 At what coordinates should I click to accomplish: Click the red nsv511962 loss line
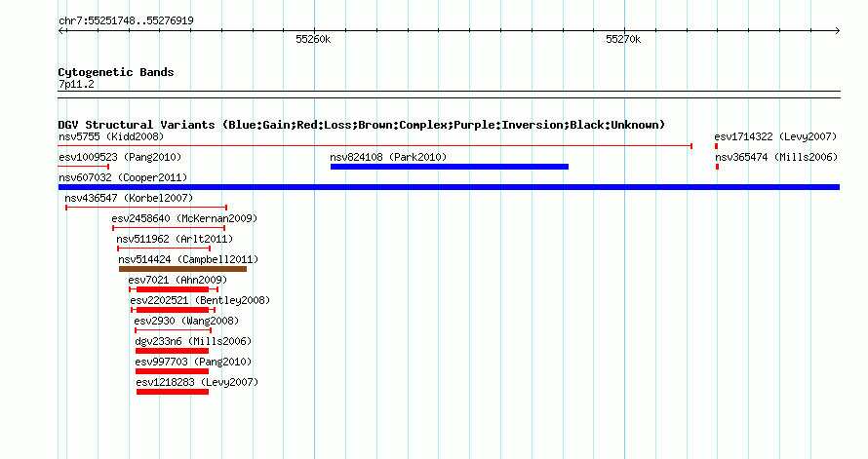[x=164, y=249]
